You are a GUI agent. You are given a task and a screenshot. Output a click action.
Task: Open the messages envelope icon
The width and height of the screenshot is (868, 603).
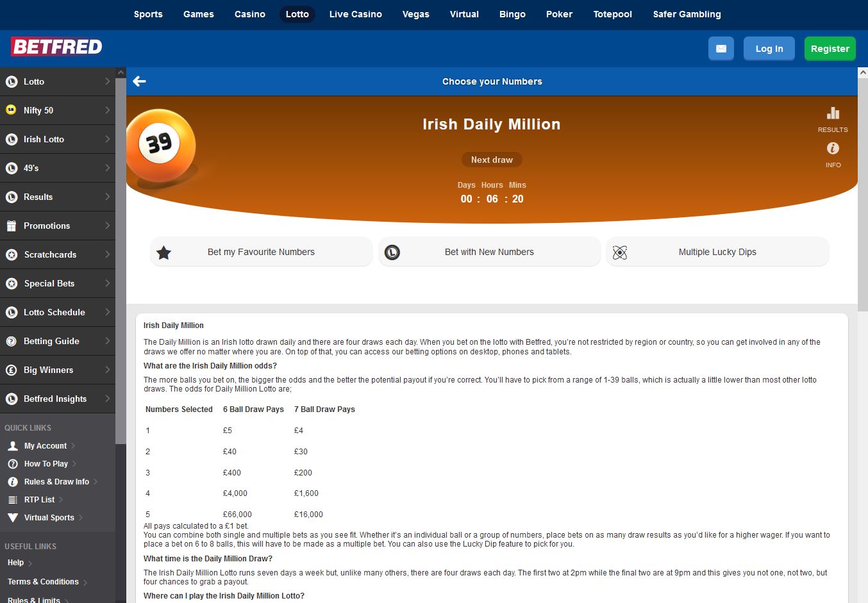click(x=721, y=49)
